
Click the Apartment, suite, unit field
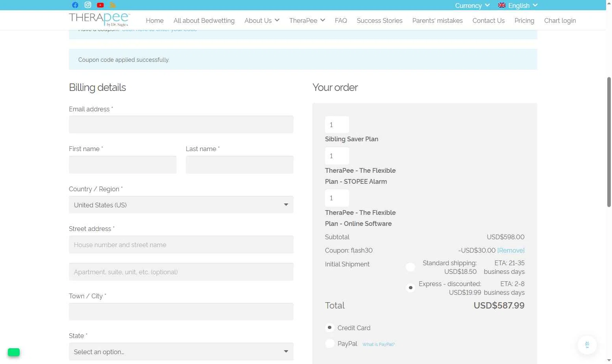181,272
